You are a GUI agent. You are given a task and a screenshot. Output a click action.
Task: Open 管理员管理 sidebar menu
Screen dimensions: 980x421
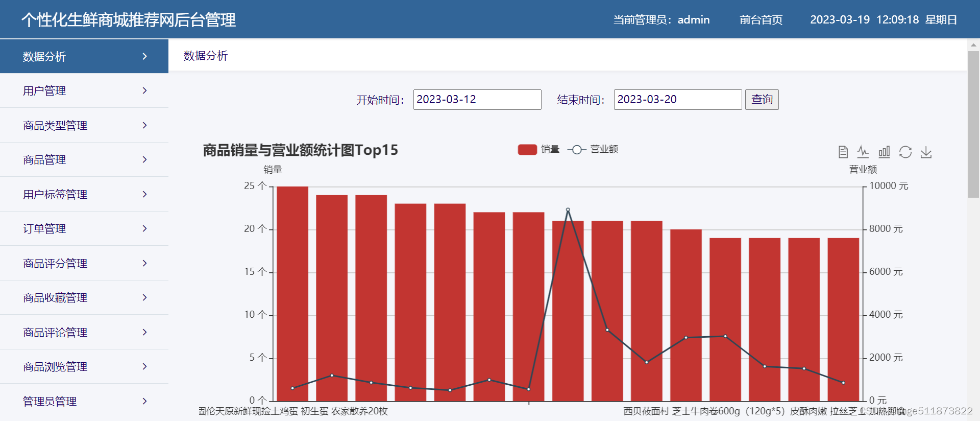84,401
